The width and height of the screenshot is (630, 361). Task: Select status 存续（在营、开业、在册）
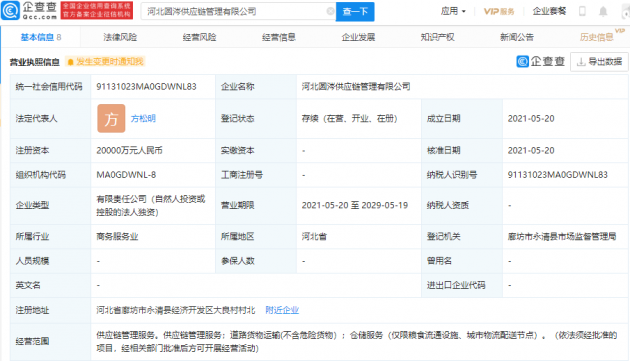tap(349, 119)
